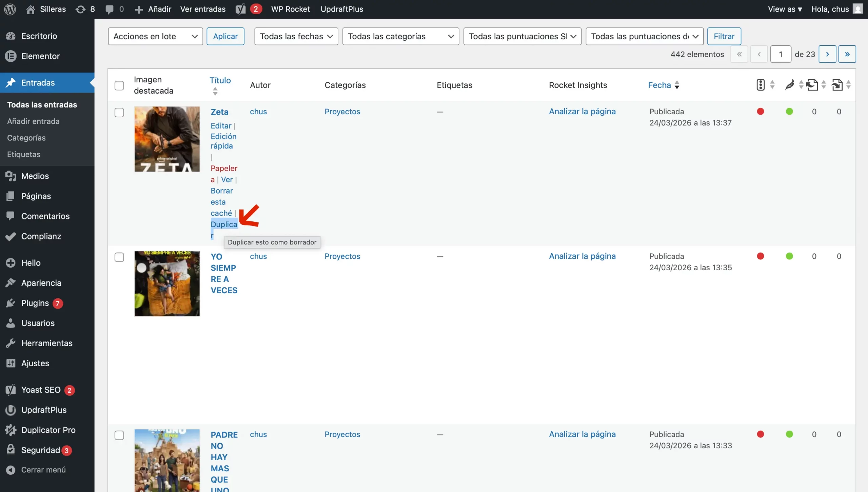This screenshot has height=492, width=868.
Task: Click Analizar la página for Zeta
Action: 582,112
